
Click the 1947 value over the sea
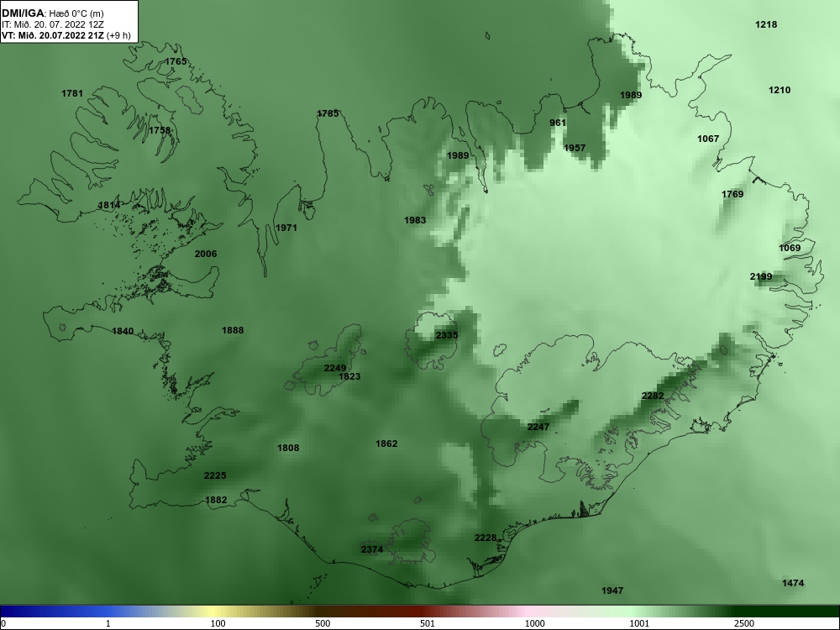612,591
